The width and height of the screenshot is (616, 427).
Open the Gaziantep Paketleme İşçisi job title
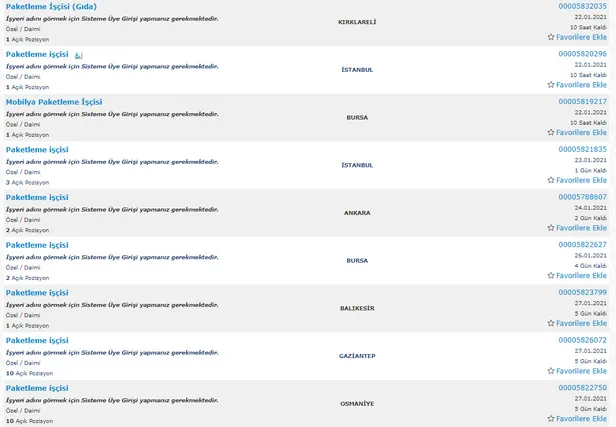pyautogui.click(x=37, y=340)
